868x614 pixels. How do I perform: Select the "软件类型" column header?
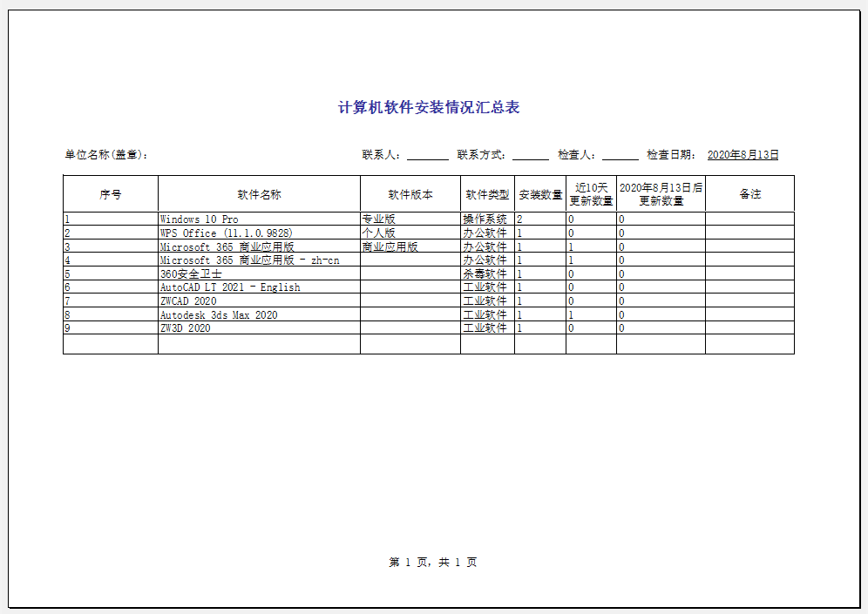point(487,194)
